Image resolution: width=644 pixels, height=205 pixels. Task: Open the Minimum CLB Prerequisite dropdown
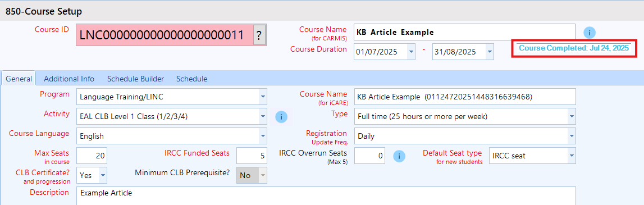tap(262, 175)
